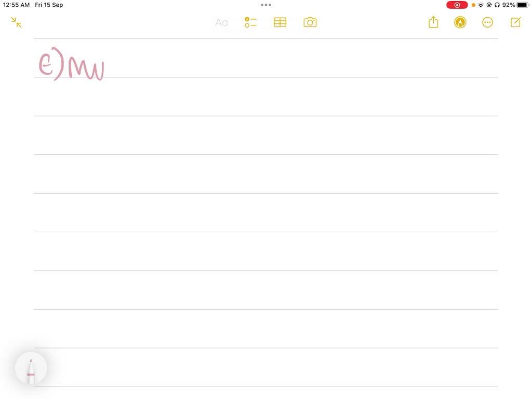Viewport: 532px width, 399px height.
Task: Tap the orange microphone indicator dot
Action: click(473, 5)
